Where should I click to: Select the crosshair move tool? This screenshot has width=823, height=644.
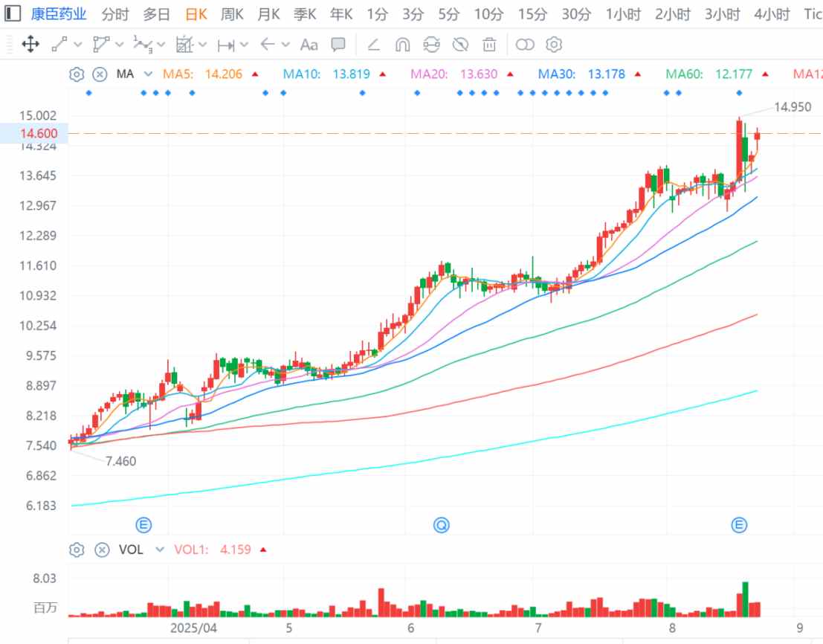[30, 45]
